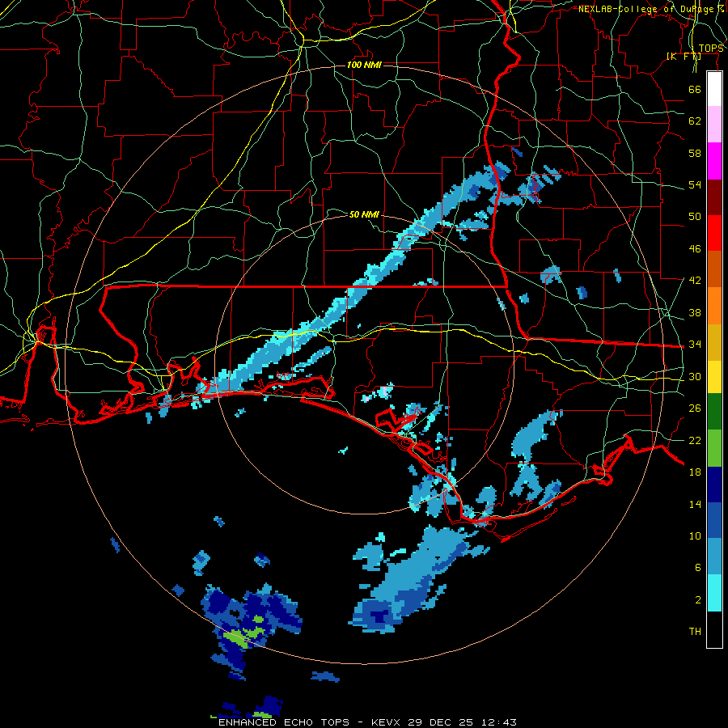728x728 pixels.
Task: Click the "29 DEC 25" date text
Action: coord(441,722)
